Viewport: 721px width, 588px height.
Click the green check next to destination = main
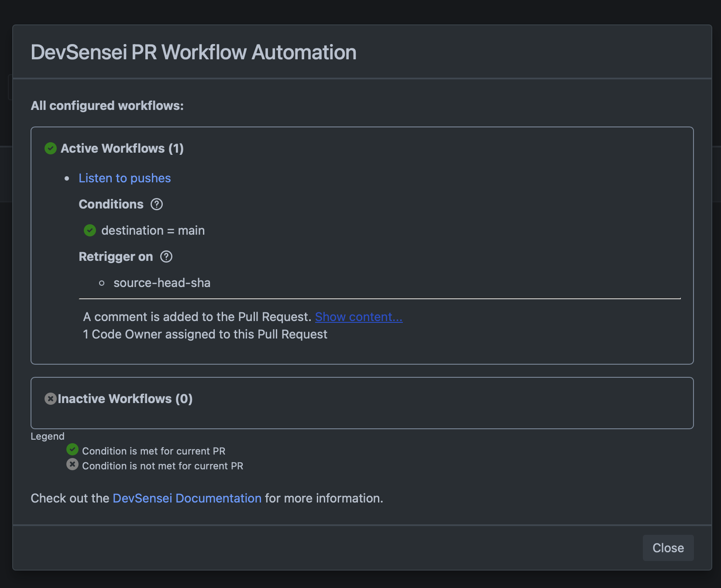(x=90, y=230)
